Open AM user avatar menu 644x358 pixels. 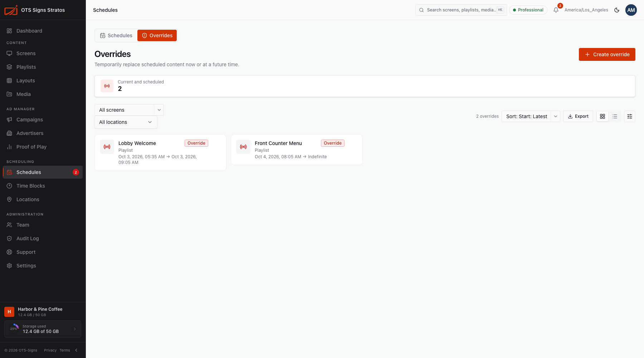[631, 10]
